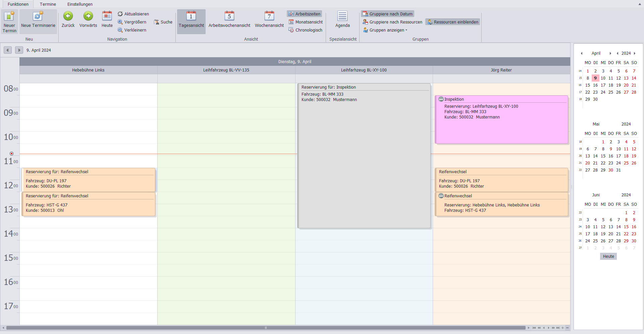Advance mini calendar to next month
The height and width of the screenshot is (334, 644).
tap(610, 53)
